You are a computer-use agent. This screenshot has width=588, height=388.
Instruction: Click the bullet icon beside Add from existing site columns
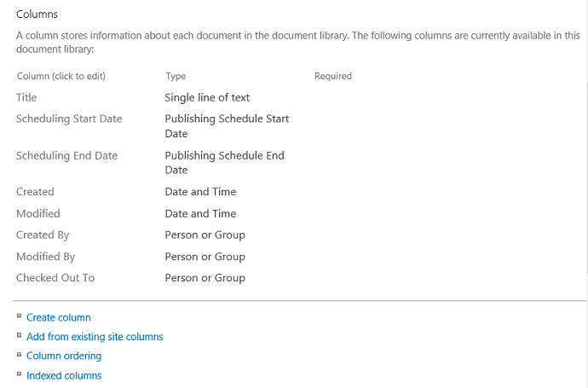pos(19,335)
